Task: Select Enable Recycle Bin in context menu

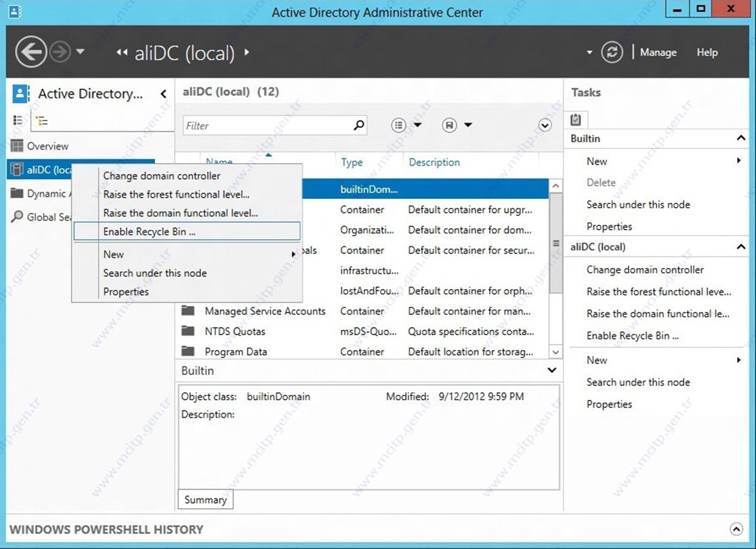Action: pyautogui.click(x=187, y=232)
